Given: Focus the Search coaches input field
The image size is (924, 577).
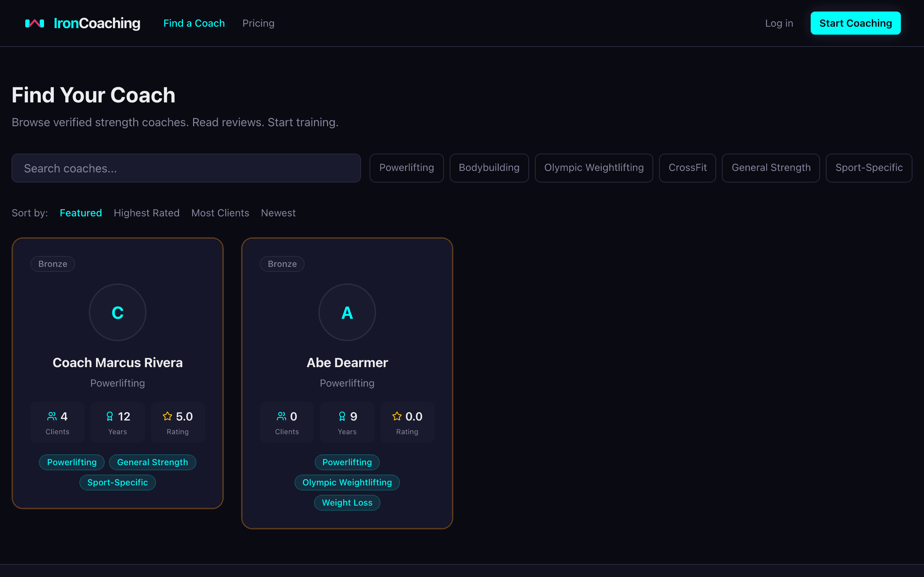Looking at the screenshot, I should [186, 168].
